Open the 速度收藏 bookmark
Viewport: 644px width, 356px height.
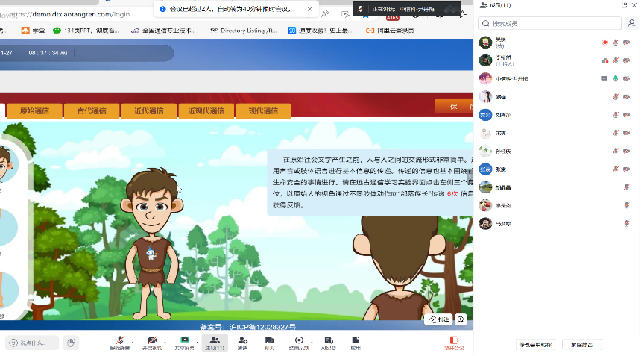coord(321,31)
